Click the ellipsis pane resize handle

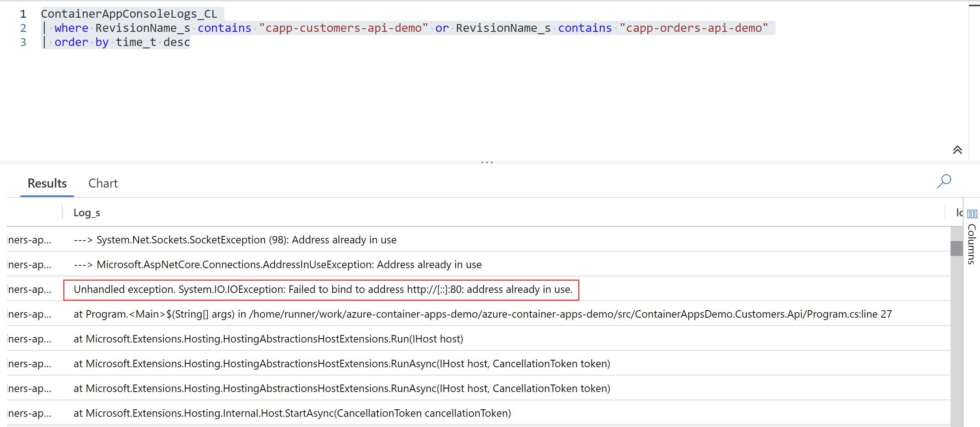point(487,162)
